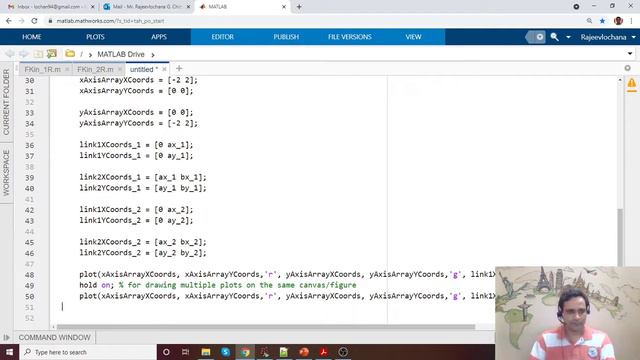Close the FKin_2R.m tab
The image size is (640, 360).
pyautogui.click(x=120, y=69)
